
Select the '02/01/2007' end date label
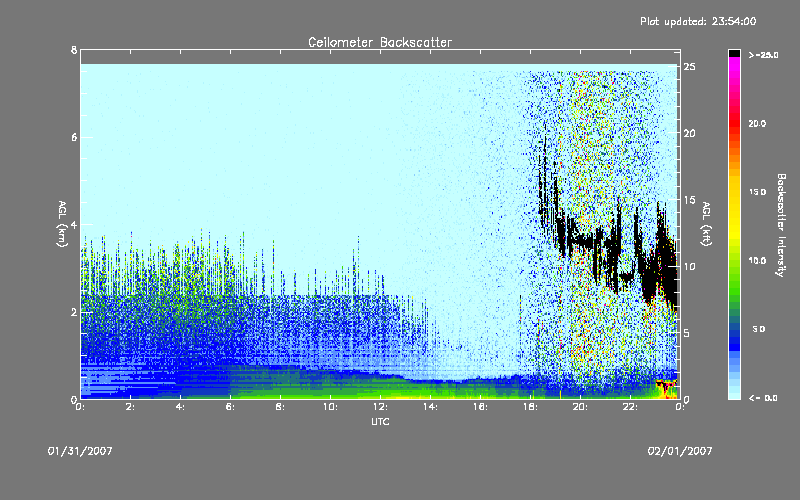click(680, 451)
